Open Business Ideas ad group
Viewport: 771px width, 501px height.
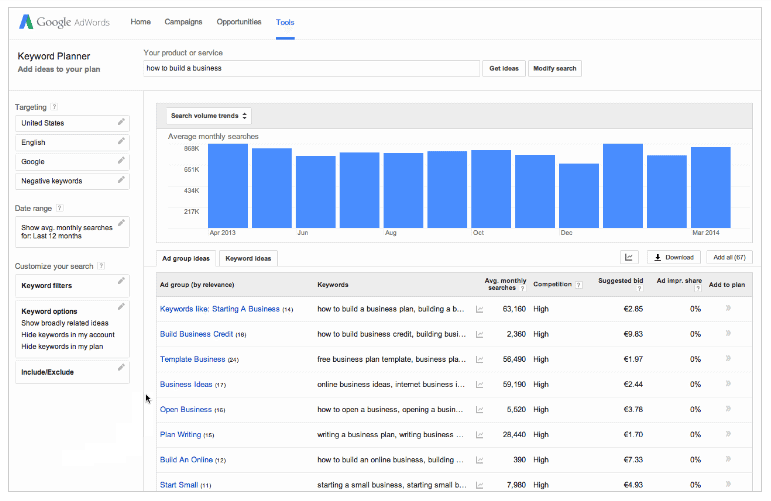[x=186, y=384]
